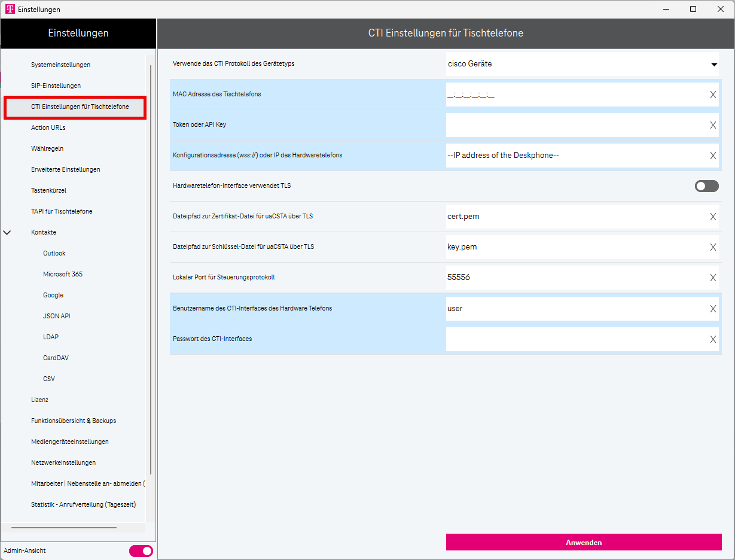Open the LDAP contacts settings

coord(51,337)
